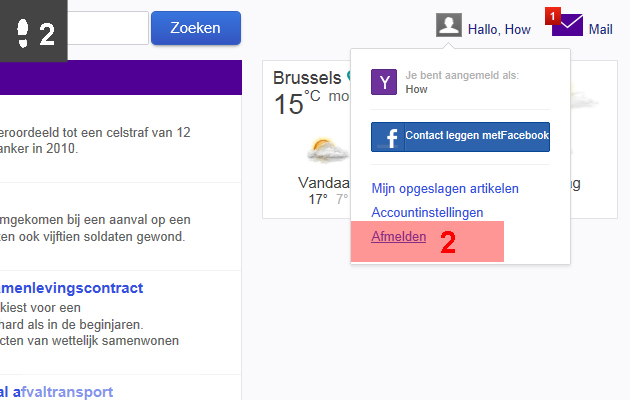
Task: Open the purple Mail envelope icon
Action: (x=567, y=25)
